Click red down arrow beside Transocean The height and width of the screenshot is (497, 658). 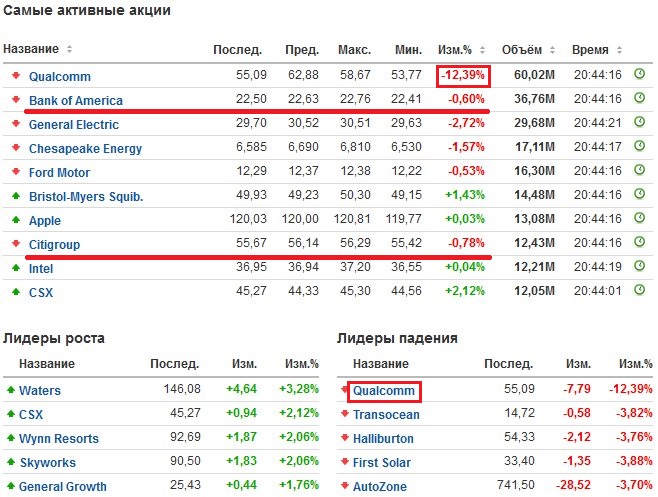click(345, 414)
